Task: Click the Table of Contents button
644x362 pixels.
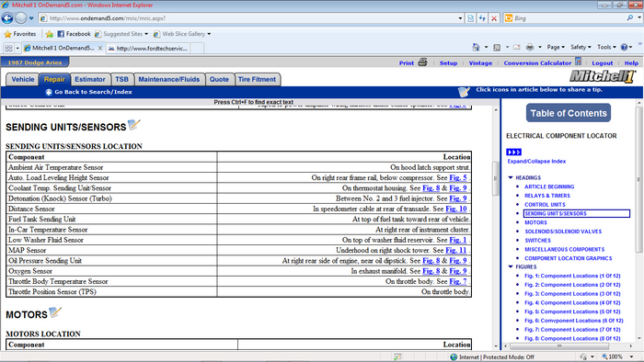Action: pos(569,113)
